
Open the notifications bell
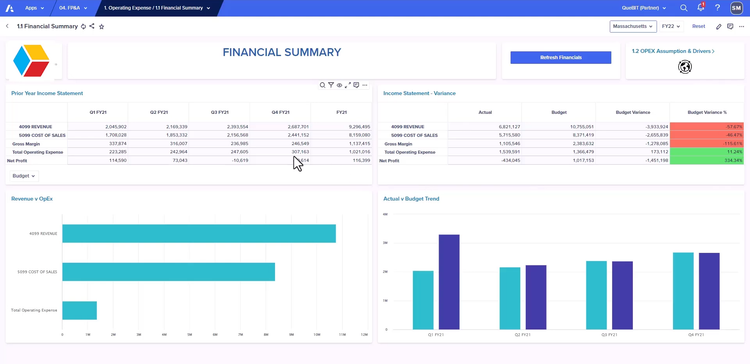click(701, 8)
